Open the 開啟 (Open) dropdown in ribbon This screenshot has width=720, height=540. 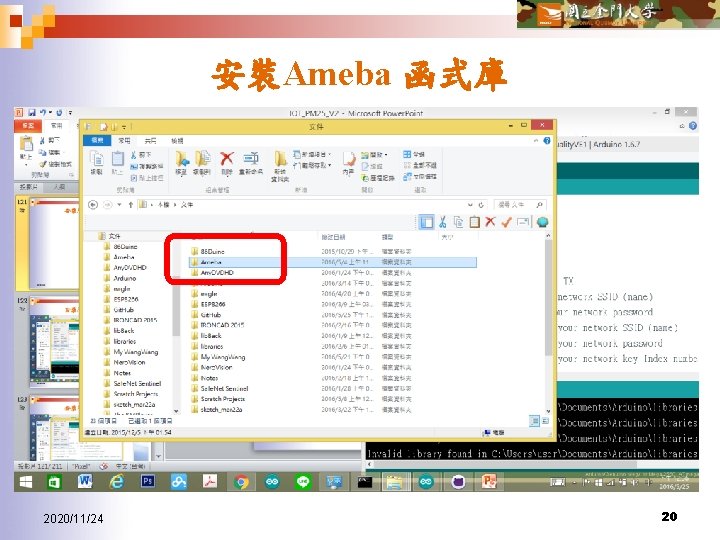pos(374,155)
